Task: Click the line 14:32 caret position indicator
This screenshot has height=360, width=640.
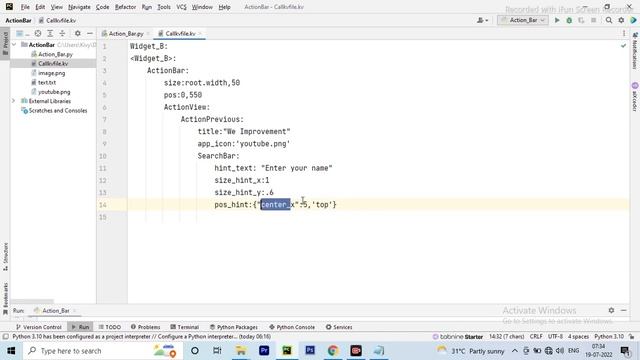Action: click(507, 337)
